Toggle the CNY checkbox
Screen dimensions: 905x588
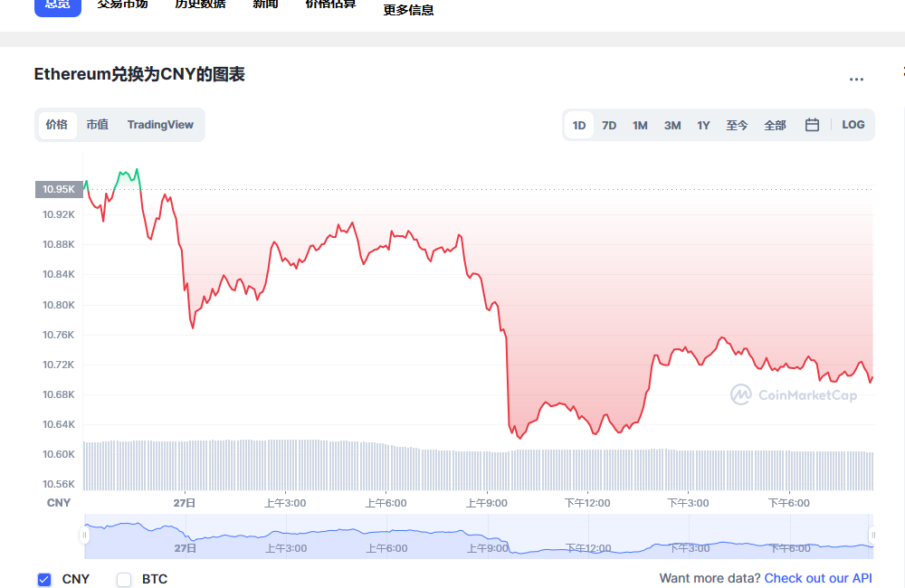pos(44,579)
